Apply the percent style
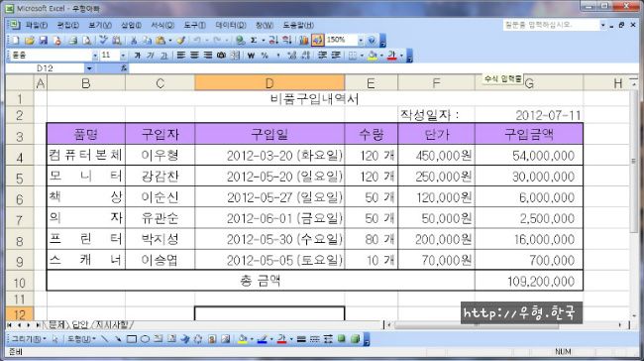Viewport: 644px width, 361px height. click(x=265, y=56)
